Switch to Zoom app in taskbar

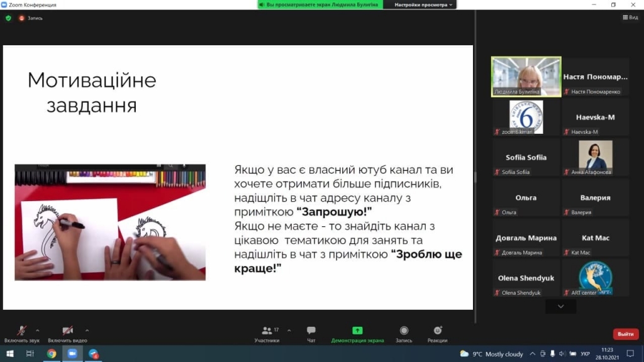tap(72, 353)
